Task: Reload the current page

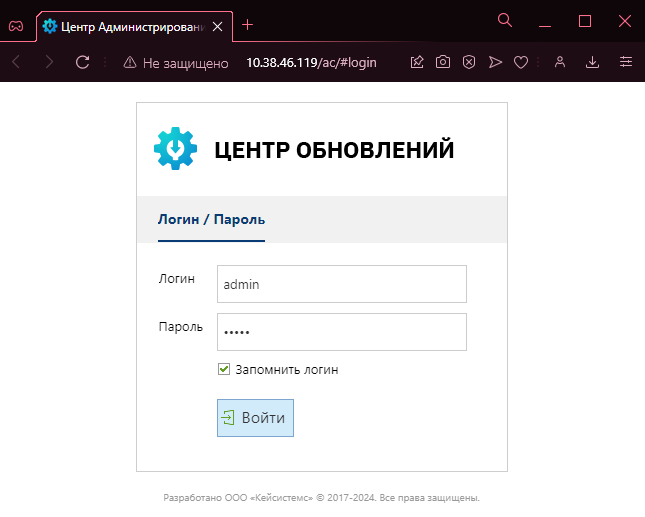Action: pyautogui.click(x=83, y=62)
